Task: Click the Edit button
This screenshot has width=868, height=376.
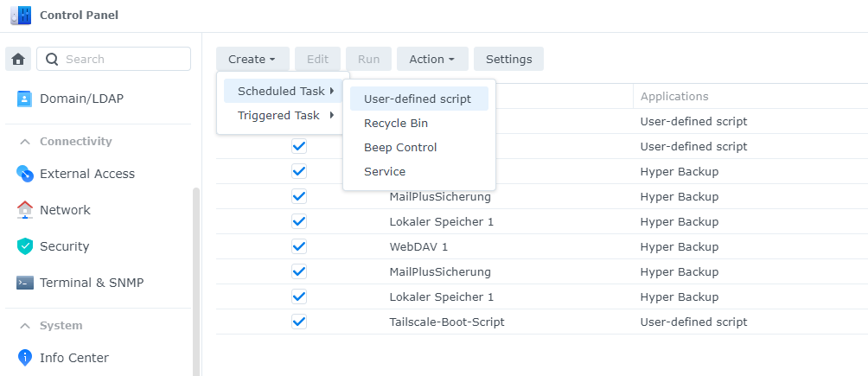Action: pos(318,59)
